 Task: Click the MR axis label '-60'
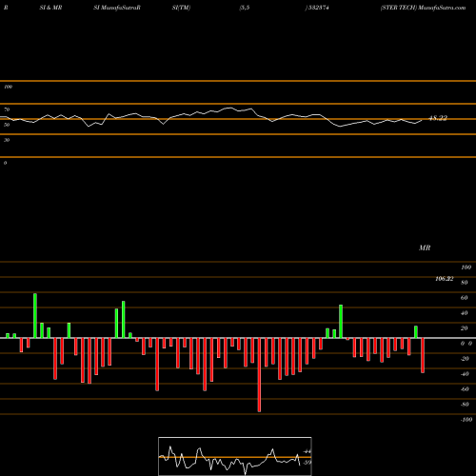coord(465,389)
